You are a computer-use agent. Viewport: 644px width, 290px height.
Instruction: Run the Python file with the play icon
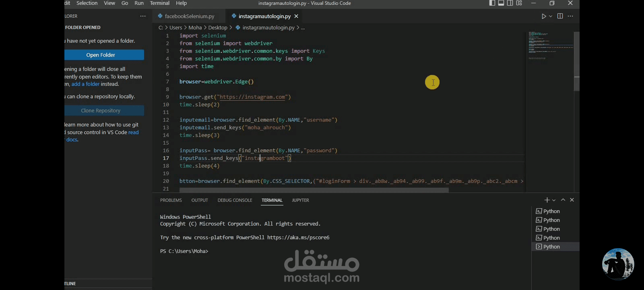(x=544, y=16)
